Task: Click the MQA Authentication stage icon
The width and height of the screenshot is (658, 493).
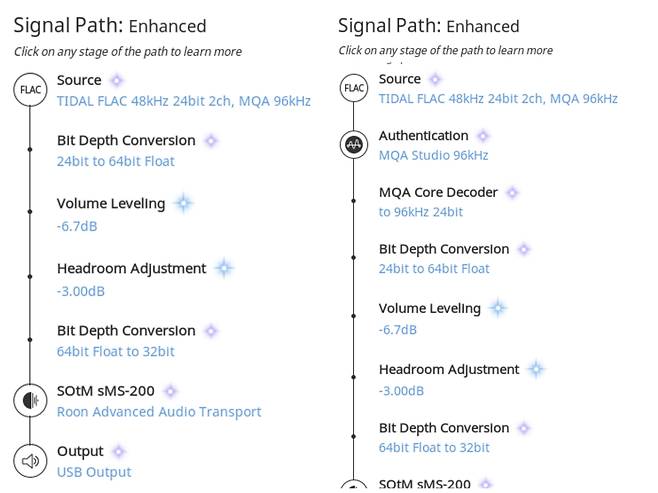Action: point(354,145)
